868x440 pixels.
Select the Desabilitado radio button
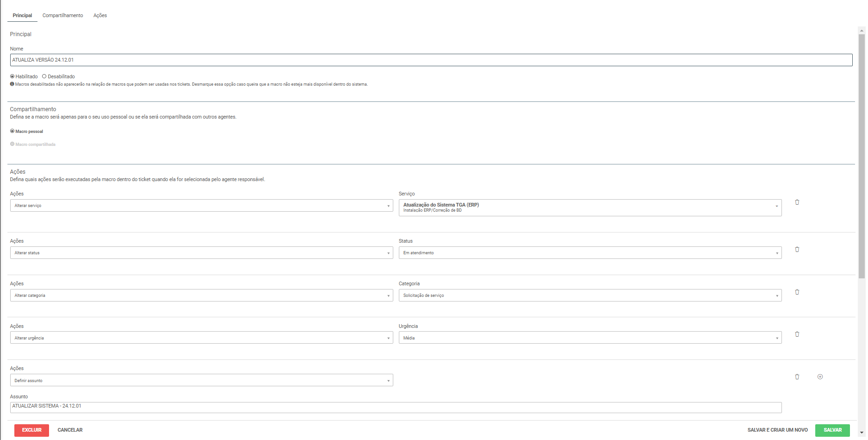tap(44, 76)
